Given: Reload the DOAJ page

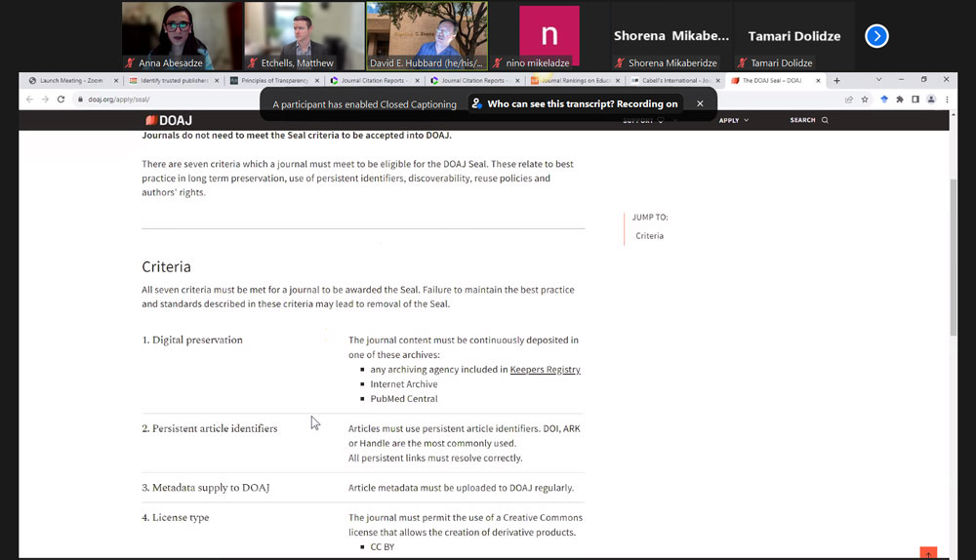Looking at the screenshot, I should point(61,100).
